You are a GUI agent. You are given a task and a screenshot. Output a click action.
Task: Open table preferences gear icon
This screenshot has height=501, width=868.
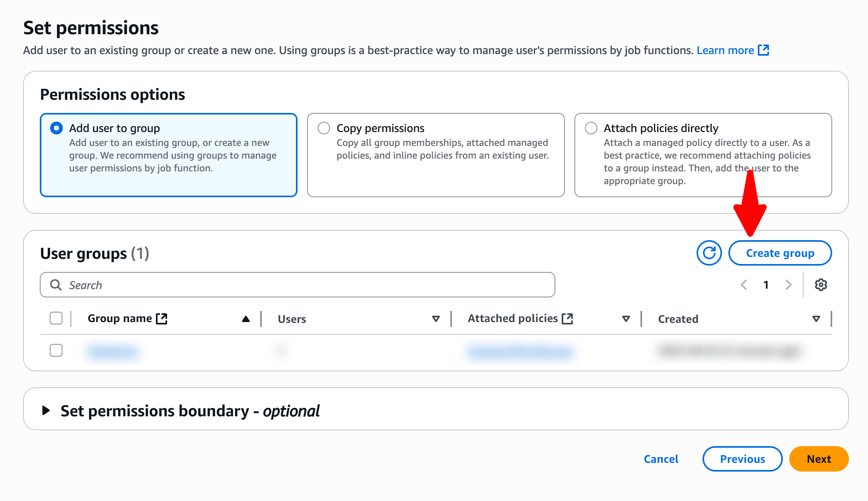click(x=821, y=285)
